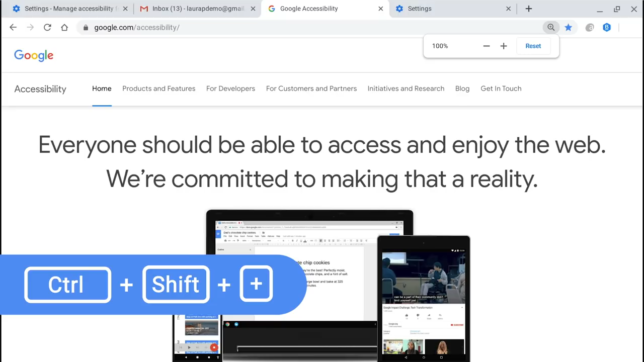Open the For Developers section
This screenshot has height=362, width=644.
coord(230,88)
